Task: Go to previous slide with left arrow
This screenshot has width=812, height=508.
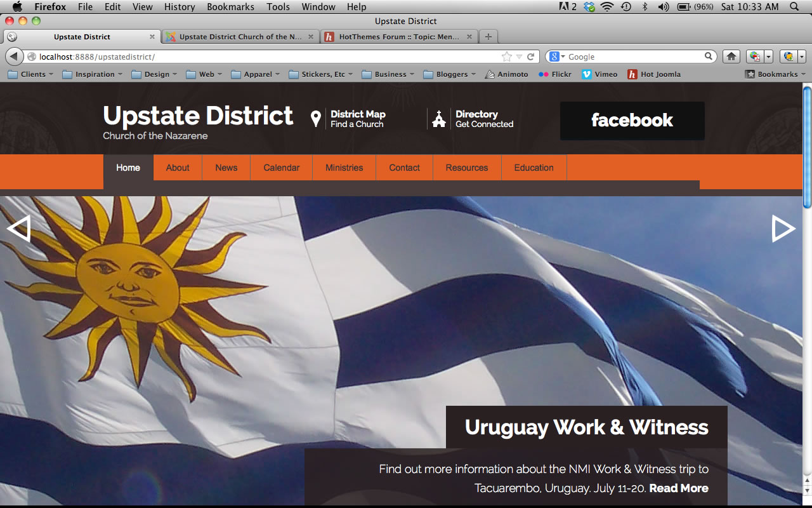Action: (18, 229)
